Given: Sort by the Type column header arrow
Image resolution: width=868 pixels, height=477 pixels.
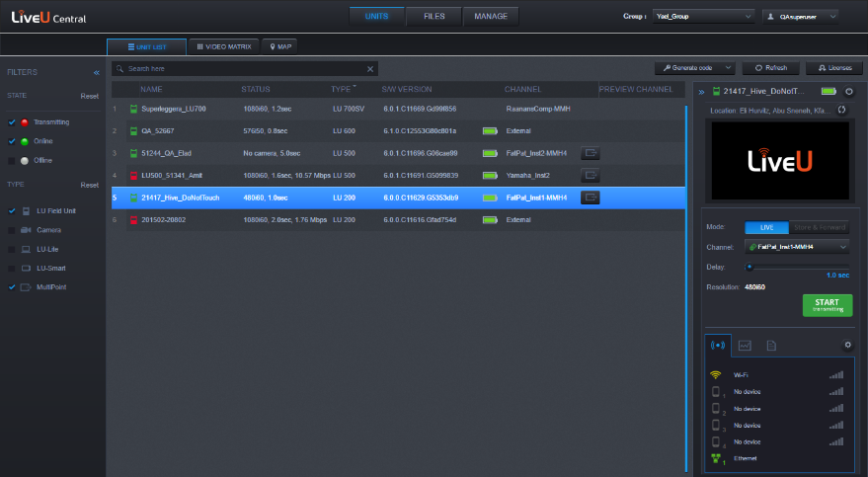Looking at the screenshot, I should coord(355,86).
